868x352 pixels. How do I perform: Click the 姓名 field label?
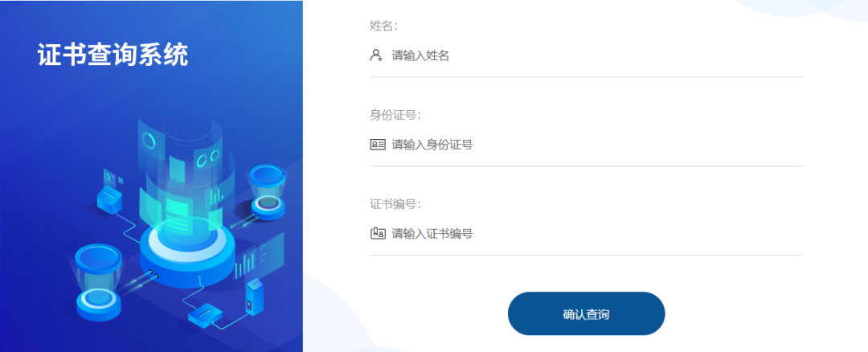[x=383, y=26]
